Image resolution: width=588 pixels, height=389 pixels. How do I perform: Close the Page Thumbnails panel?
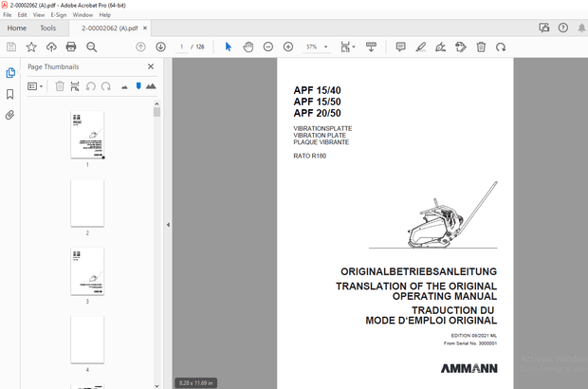[151, 66]
